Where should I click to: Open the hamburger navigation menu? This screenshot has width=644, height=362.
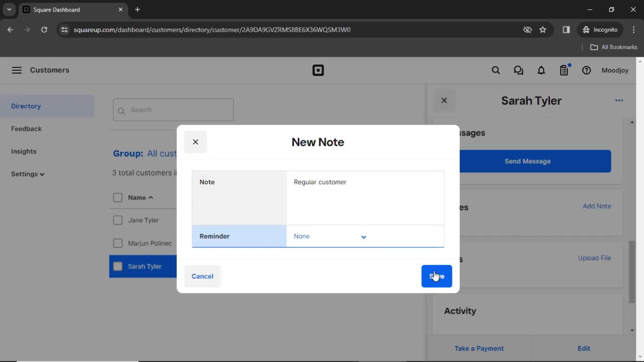pyautogui.click(x=17, y=70)
